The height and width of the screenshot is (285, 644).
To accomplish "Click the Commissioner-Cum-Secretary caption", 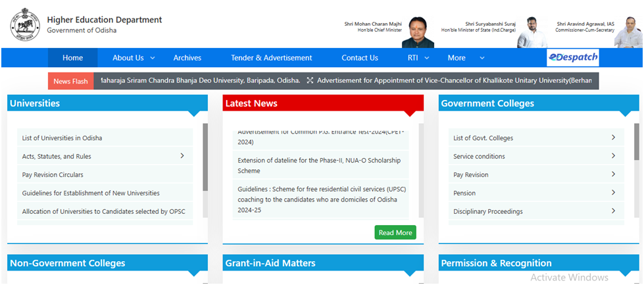I will tap(585, 30).
